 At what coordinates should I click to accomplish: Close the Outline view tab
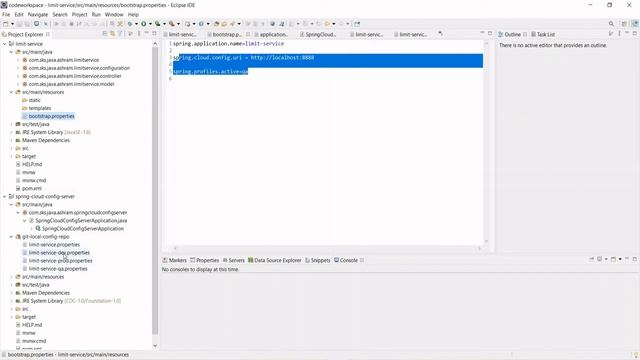pos(525,34)
